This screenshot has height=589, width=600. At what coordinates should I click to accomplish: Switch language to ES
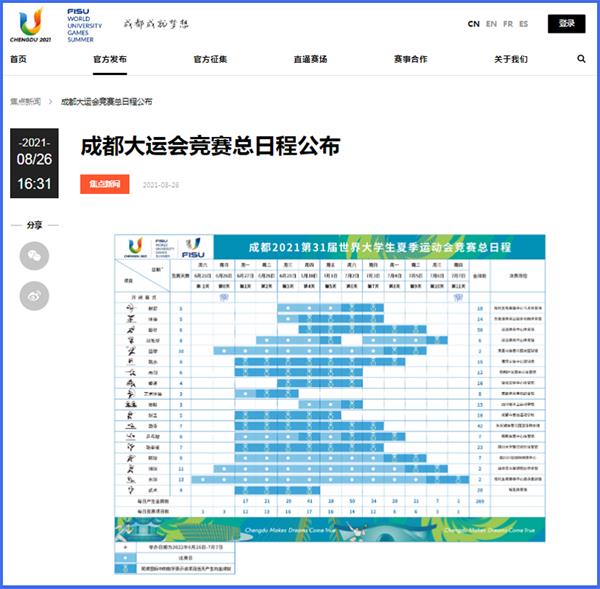(x=524, y=23)
